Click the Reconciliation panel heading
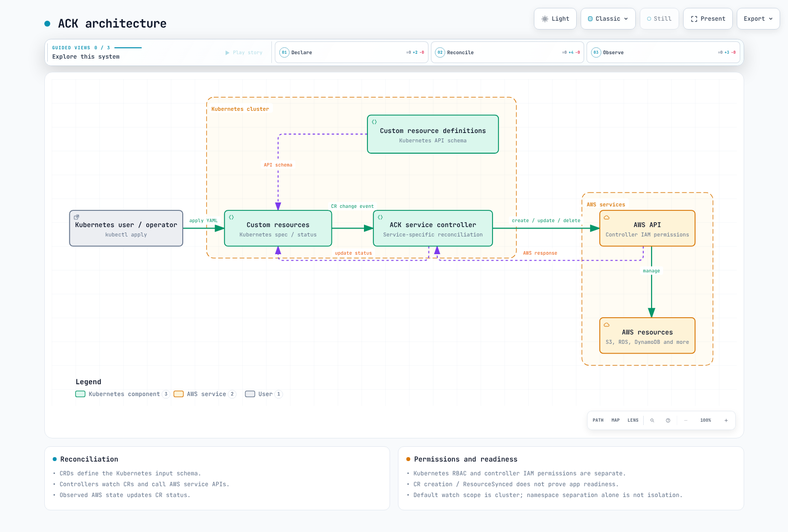This screenshot has width=788, height=532. point(89,459)
